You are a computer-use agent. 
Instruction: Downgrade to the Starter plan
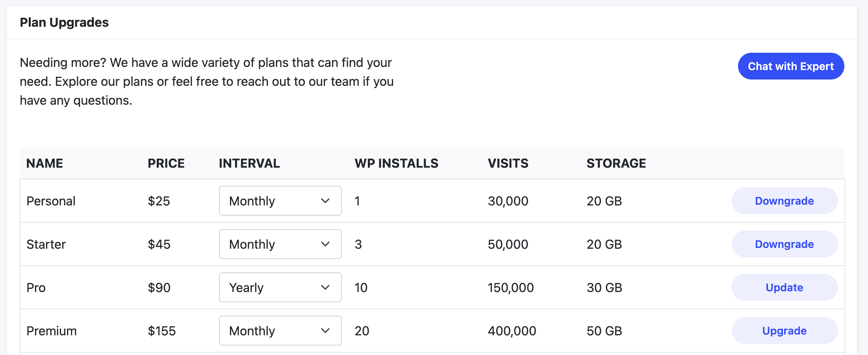tap(784, 244)
